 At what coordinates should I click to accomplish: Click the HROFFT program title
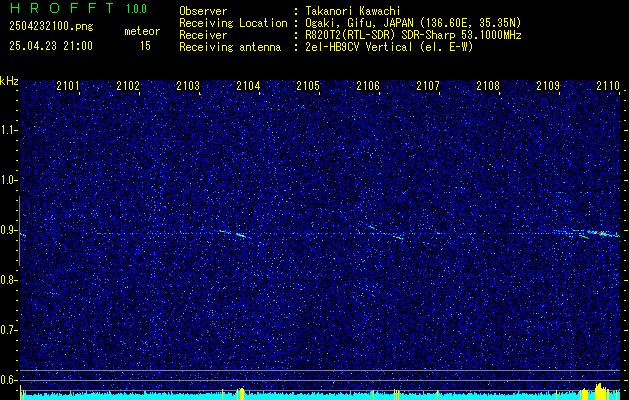click(61, 8)
